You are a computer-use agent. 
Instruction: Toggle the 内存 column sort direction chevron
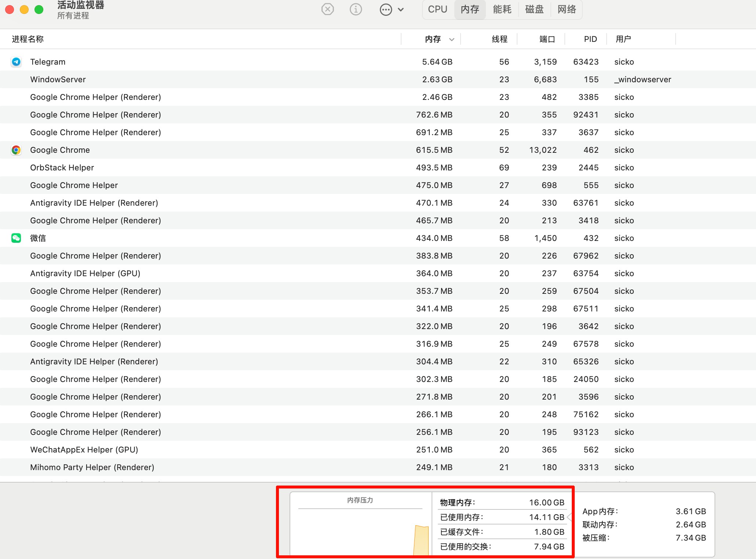coord(452,39)
